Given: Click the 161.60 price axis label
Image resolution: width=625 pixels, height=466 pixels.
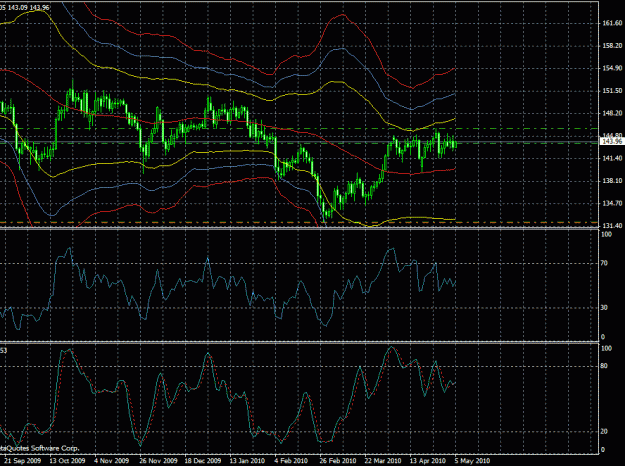Looking at the screenshot, I should point(612,24).
